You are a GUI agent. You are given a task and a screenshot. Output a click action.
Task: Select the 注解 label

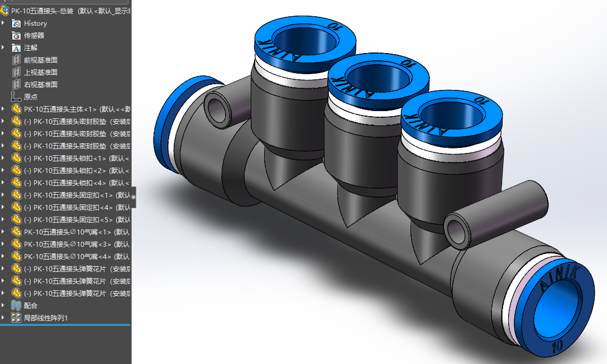pos(31,48)
